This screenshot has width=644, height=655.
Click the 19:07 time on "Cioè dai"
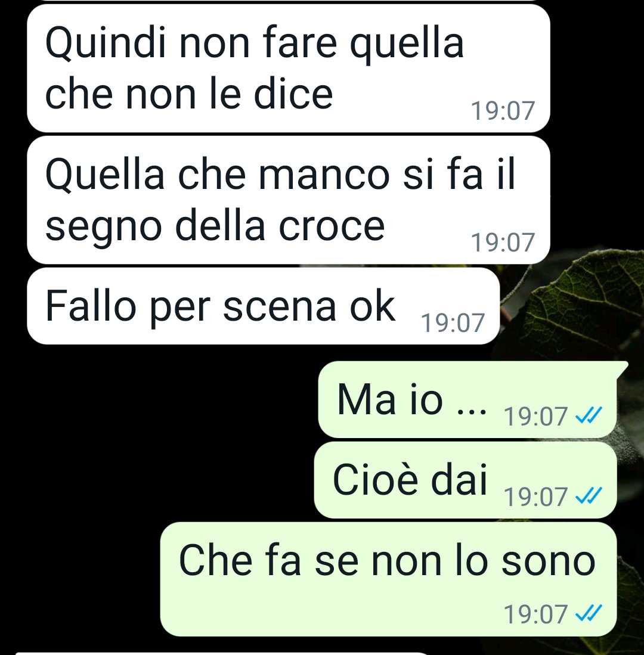[535, 496]
